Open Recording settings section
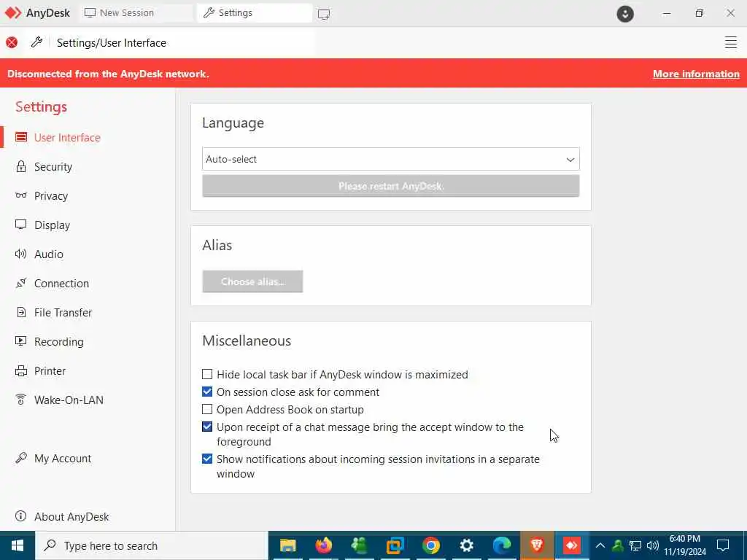 58,341
